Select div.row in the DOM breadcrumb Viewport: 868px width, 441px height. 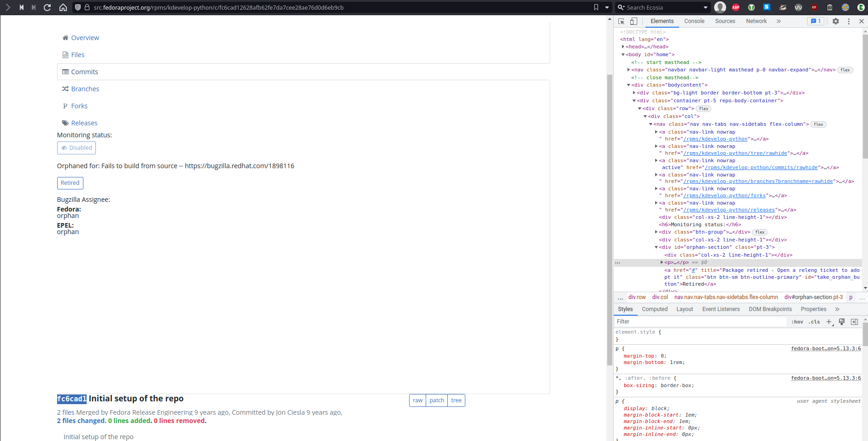(637, 297)
